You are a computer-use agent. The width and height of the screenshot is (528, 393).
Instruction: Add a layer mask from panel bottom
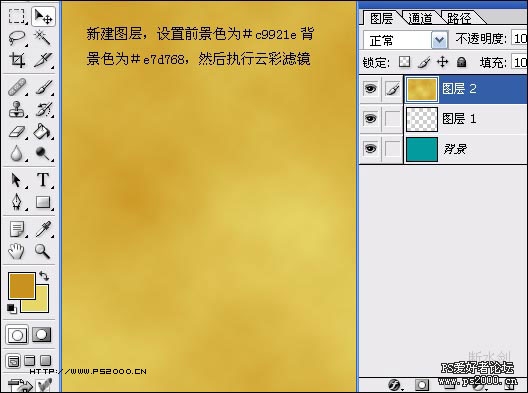[x=422, y=385]
